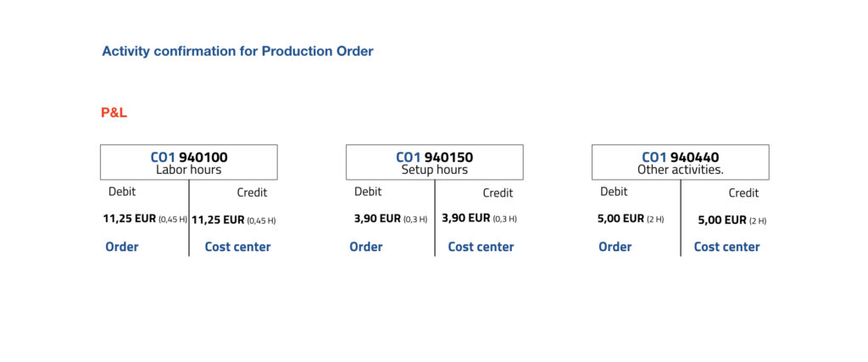868x362 pixels.
Task: Click Credit label under Setup hours
Action: pos(498,192)
